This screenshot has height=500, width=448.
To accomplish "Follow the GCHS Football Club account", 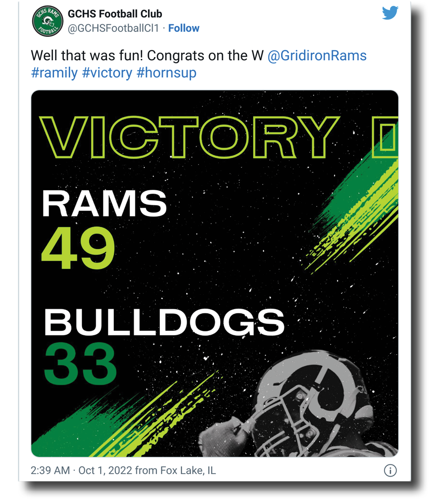I will pyautogui.click(x=184, y=28).
